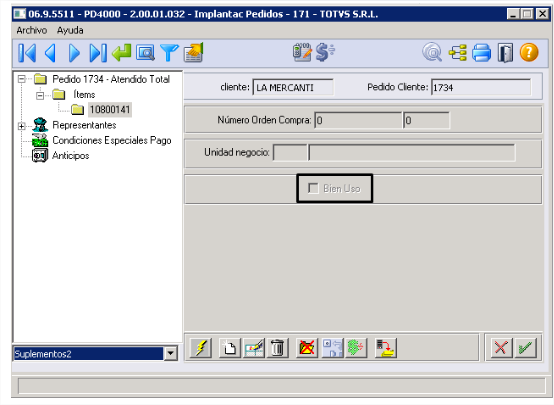This screenshot has width=554, height=405.
Task: Select Condiciones Especiales Pago entry
Action: [112, 140]
